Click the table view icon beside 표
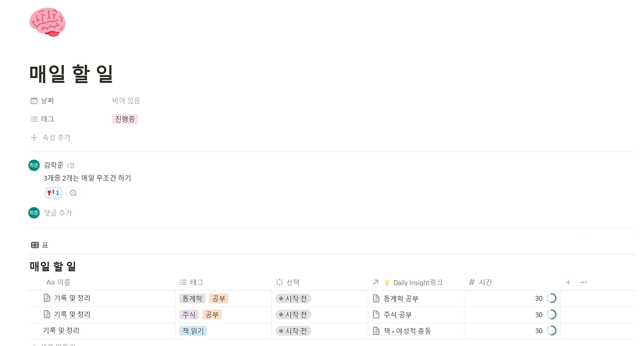The width and height of the screenshot is (644, 346). coord(35,245)
